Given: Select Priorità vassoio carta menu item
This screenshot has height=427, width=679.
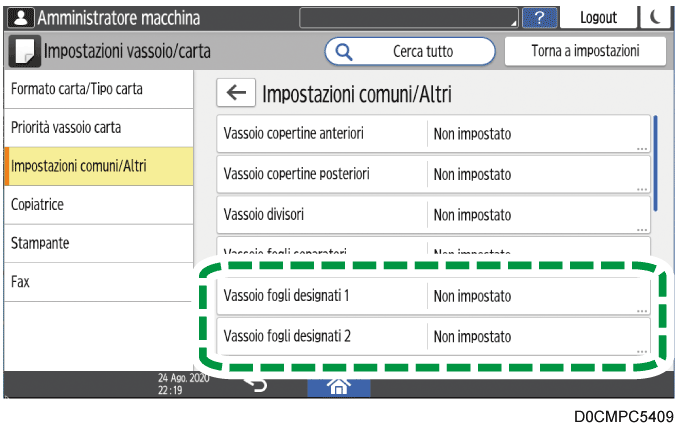Looking at the screenshot, I should 97,128.
